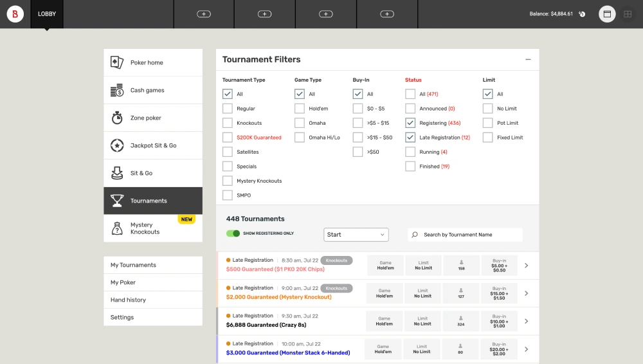
Task: Check the Satellites filter
Action: pos(228,152)
